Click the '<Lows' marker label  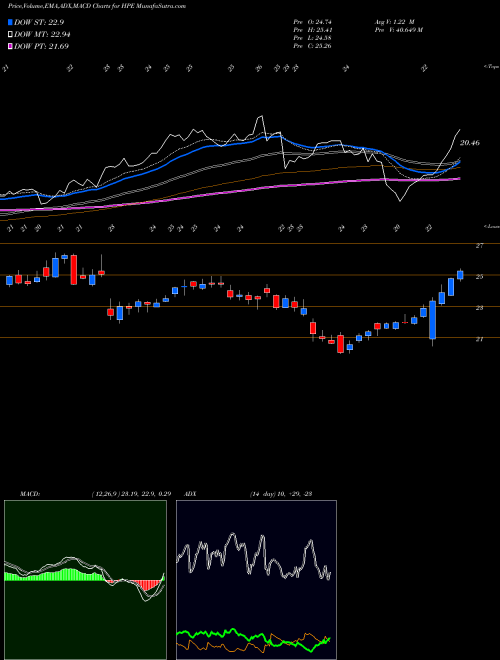pyautogui.click(x=491, y=226)
